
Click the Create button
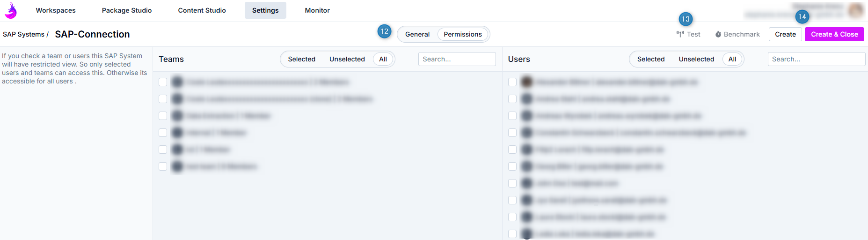pos(785,34)
